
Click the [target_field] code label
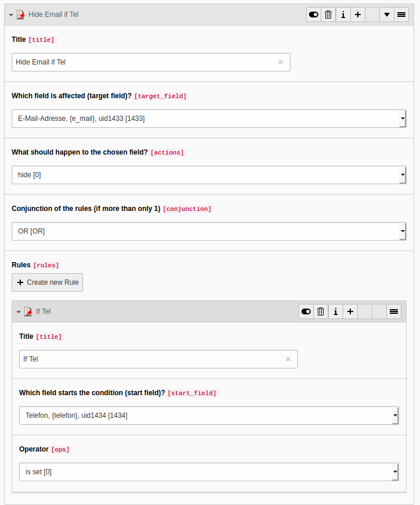coord(160,96)
